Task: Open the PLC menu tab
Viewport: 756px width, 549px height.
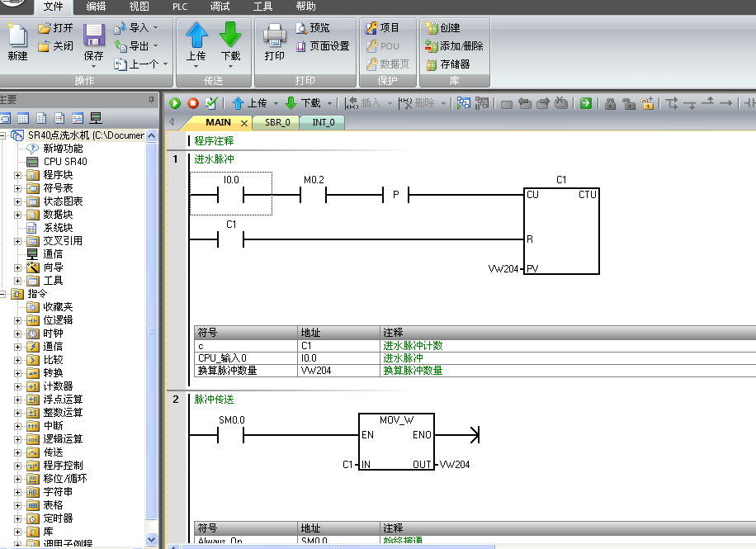Action: tap(180, 7)
